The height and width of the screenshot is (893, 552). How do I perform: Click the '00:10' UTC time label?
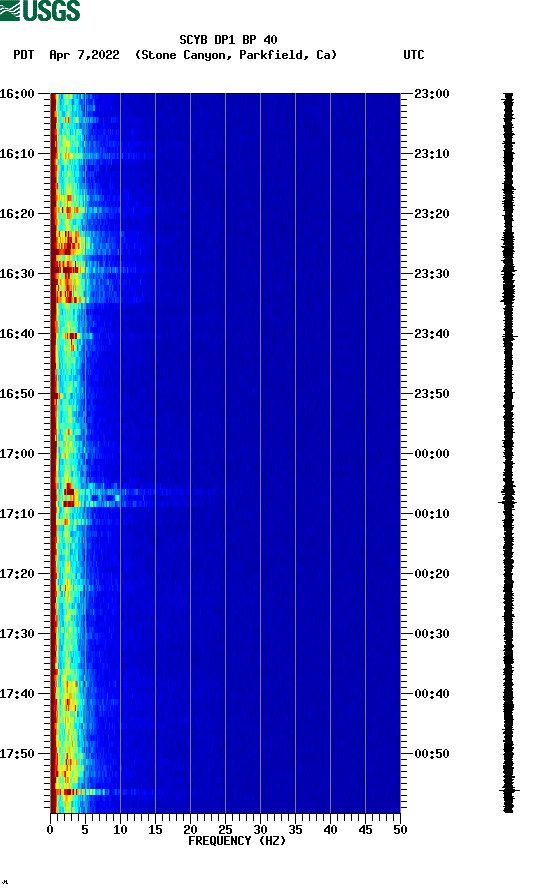tap(432, 514)
